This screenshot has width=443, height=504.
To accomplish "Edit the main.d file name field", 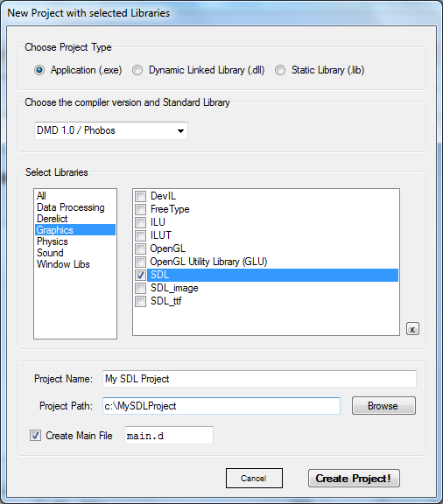I will point(169,436).
